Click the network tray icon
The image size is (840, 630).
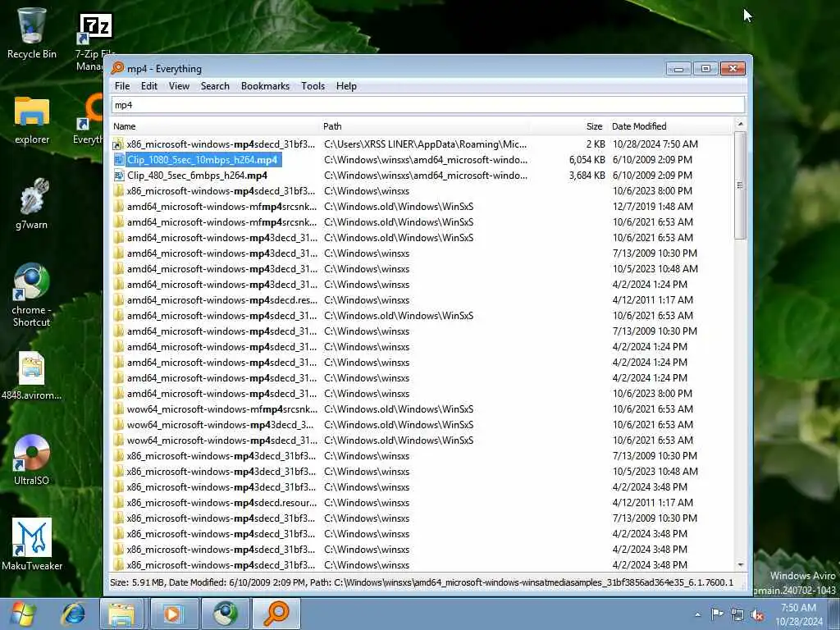pos(737,615)
